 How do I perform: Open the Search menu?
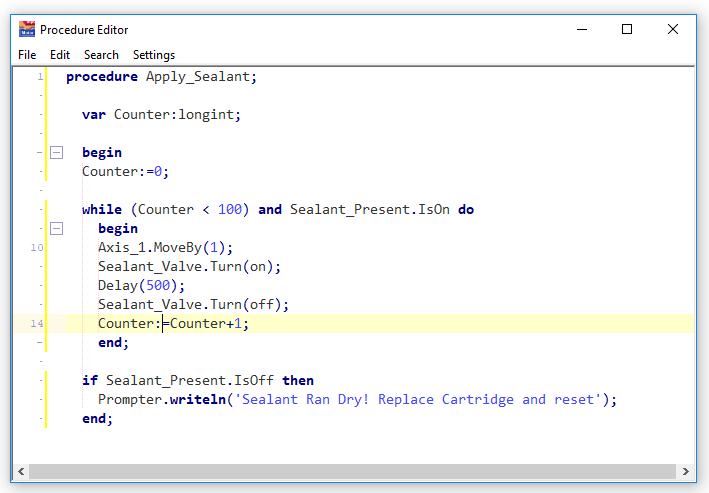[101, 55]
